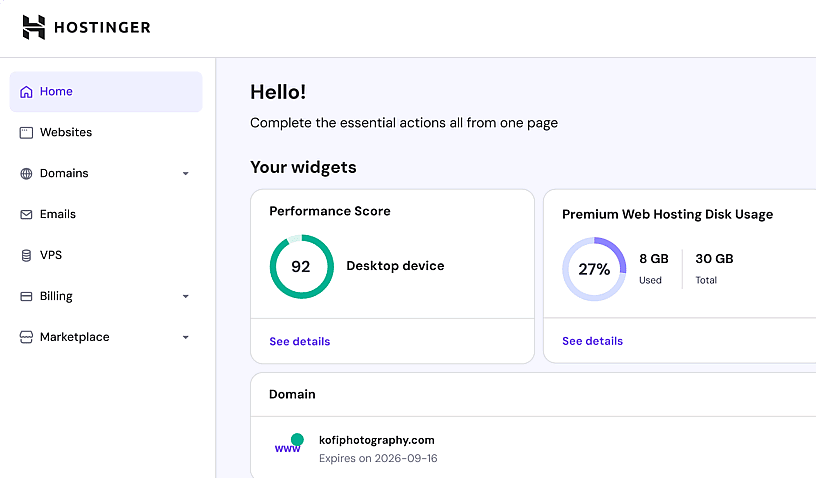The height and width of the screenshot is (478, 816).
Task: Open the VPS section
Action: point(50,255)
